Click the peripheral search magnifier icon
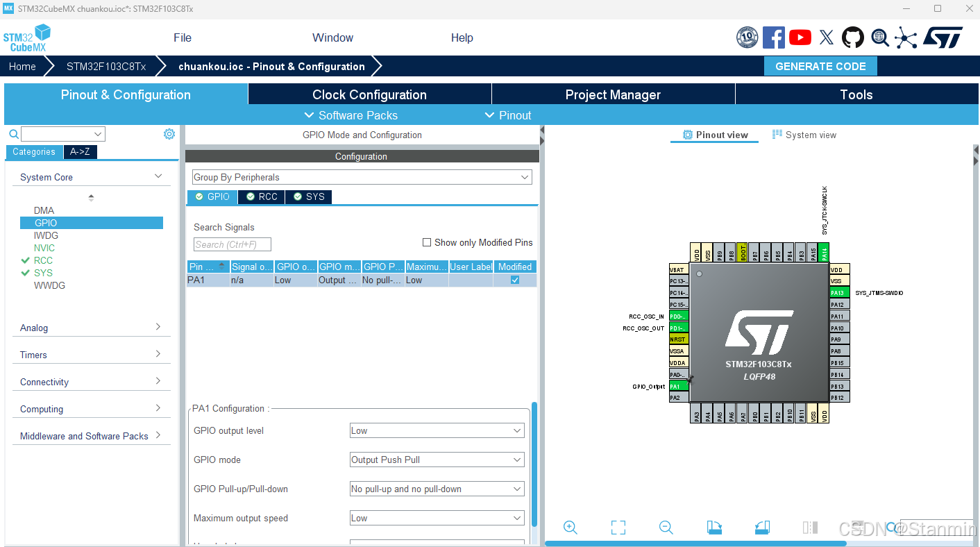Screen dimensions: 980x547 (x=13, y=134)
